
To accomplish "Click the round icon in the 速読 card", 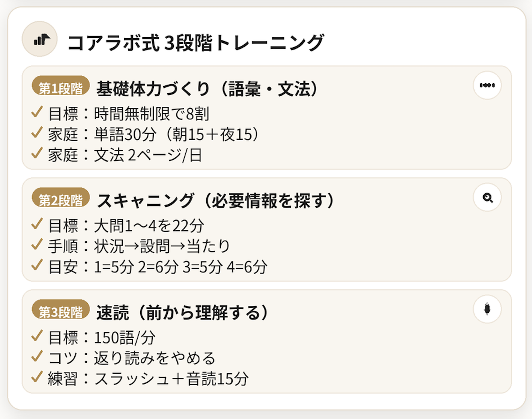I will pos(487,309).
